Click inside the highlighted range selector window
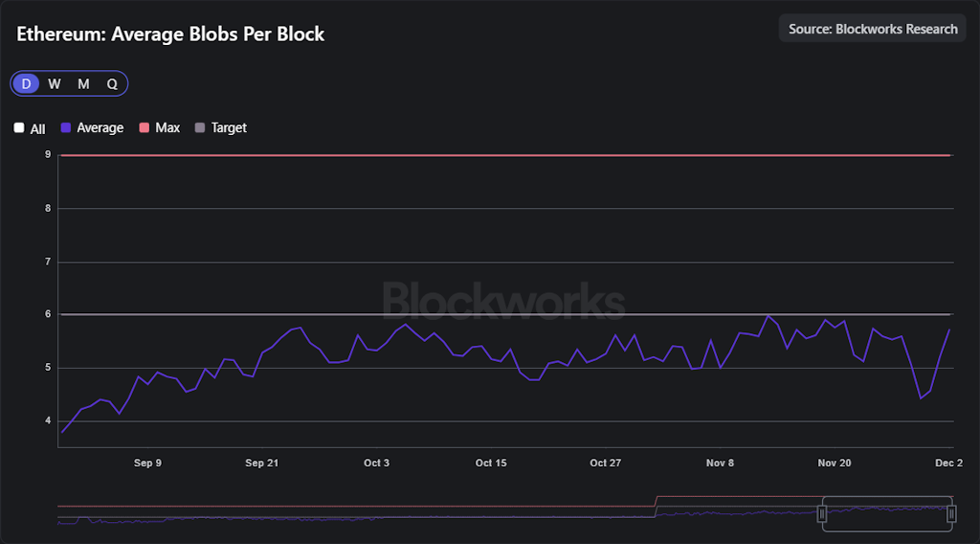The image size is (980, 544). (886, 514)
